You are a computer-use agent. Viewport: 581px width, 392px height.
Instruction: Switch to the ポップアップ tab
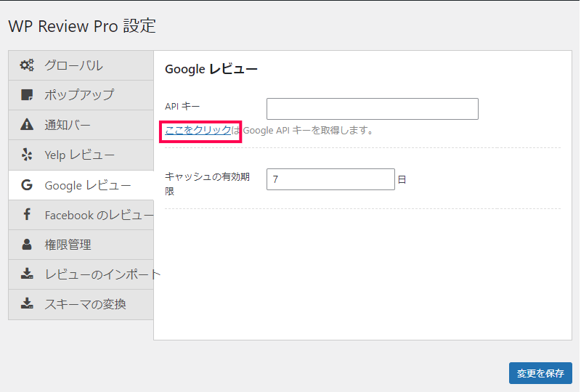point(81,95)
